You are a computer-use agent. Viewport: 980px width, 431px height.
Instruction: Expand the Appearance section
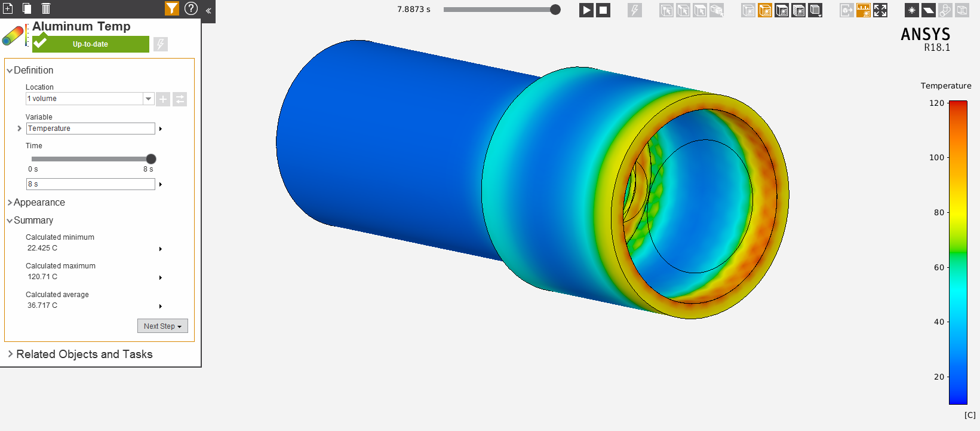pyautogui.click(x=10, y=203)
